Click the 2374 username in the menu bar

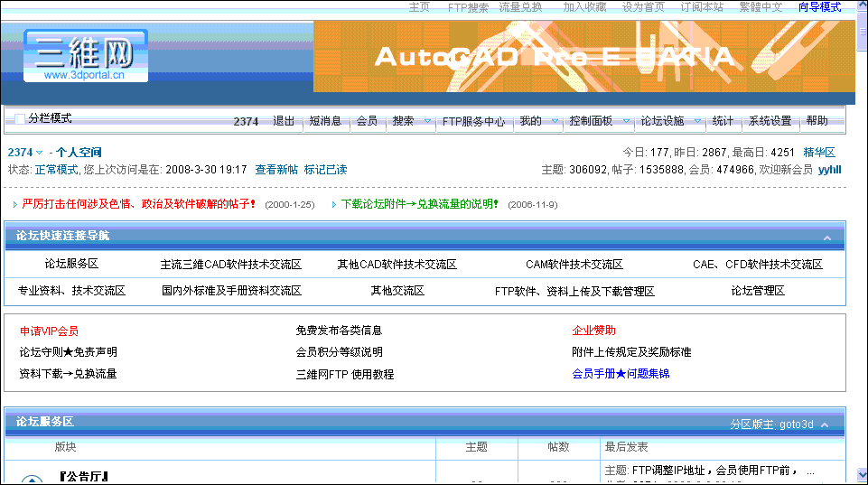pos(246,121)
